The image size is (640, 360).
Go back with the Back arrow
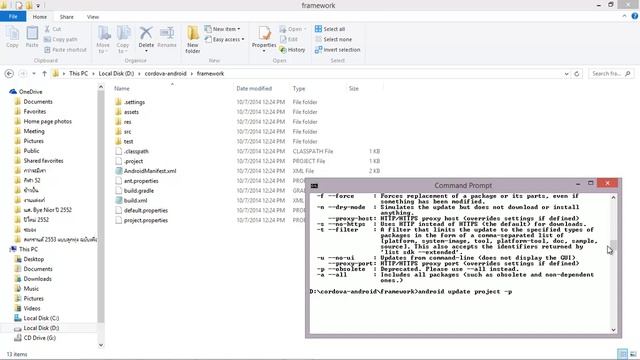coord(9,73)
